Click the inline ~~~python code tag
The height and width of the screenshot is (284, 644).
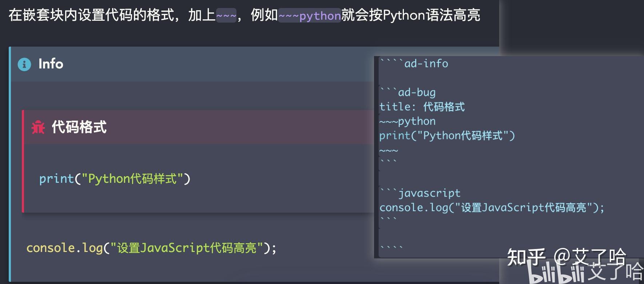point(309,16)
